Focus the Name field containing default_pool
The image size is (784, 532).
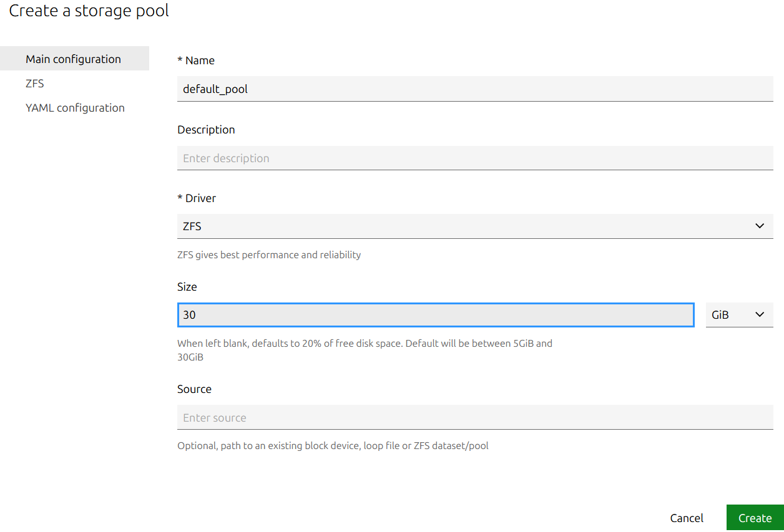474,89
